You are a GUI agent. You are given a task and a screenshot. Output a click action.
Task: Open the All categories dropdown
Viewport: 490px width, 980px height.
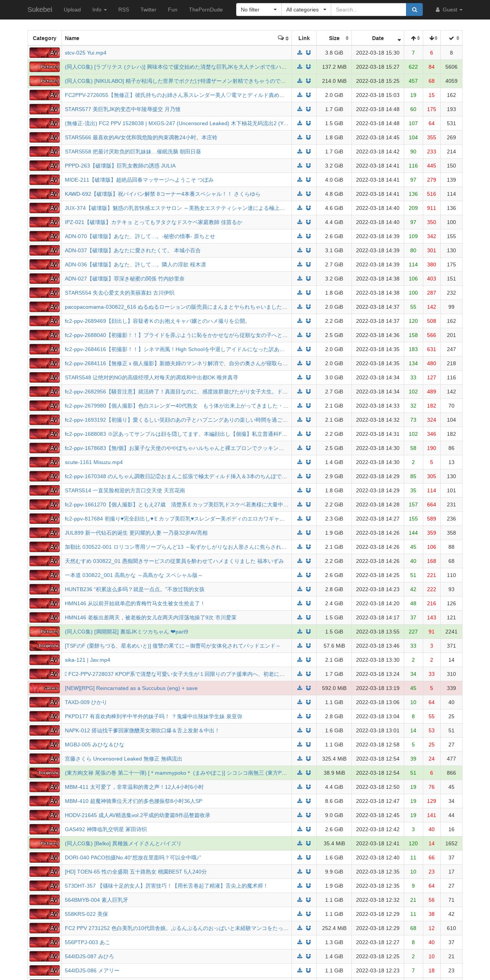[306, 10]
